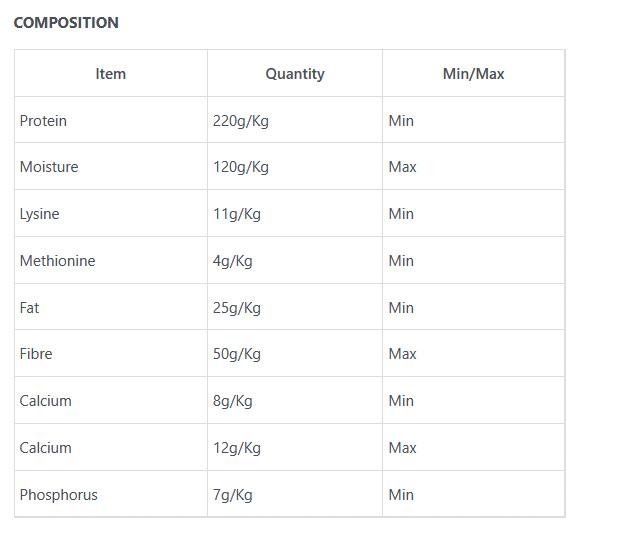Select the 11g/Kg quantity value

tap(237, 214)
